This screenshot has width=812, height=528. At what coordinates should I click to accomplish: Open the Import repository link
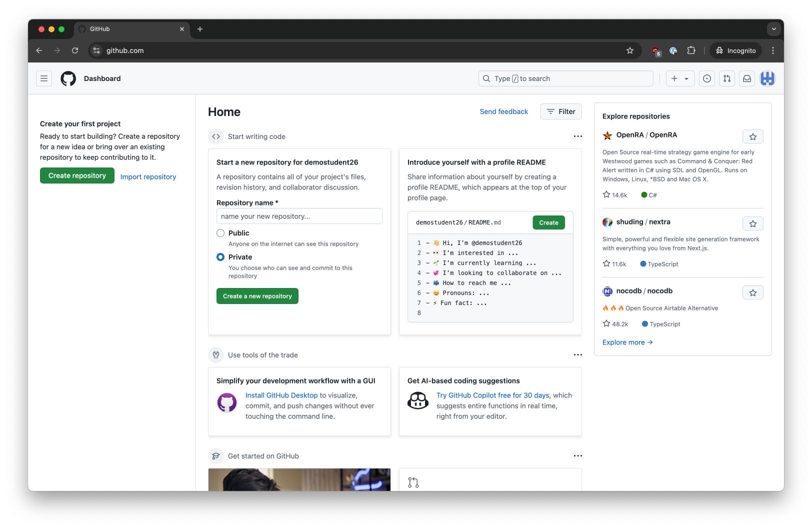tap(148, 177)
